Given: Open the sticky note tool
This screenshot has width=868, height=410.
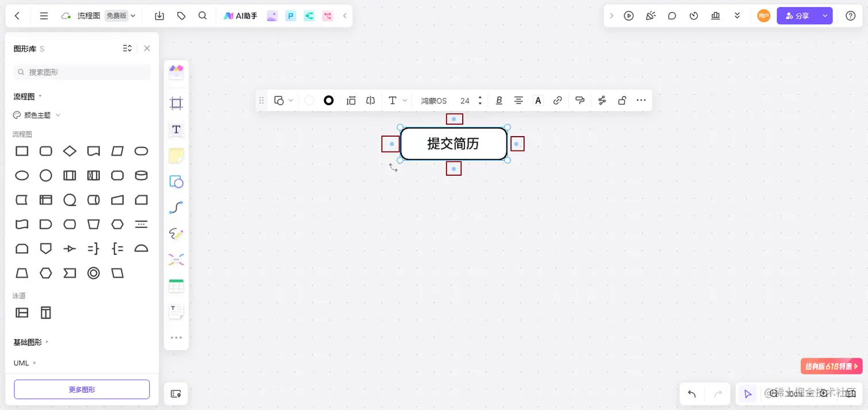Looking at the screenshot, I should point(176,155).
